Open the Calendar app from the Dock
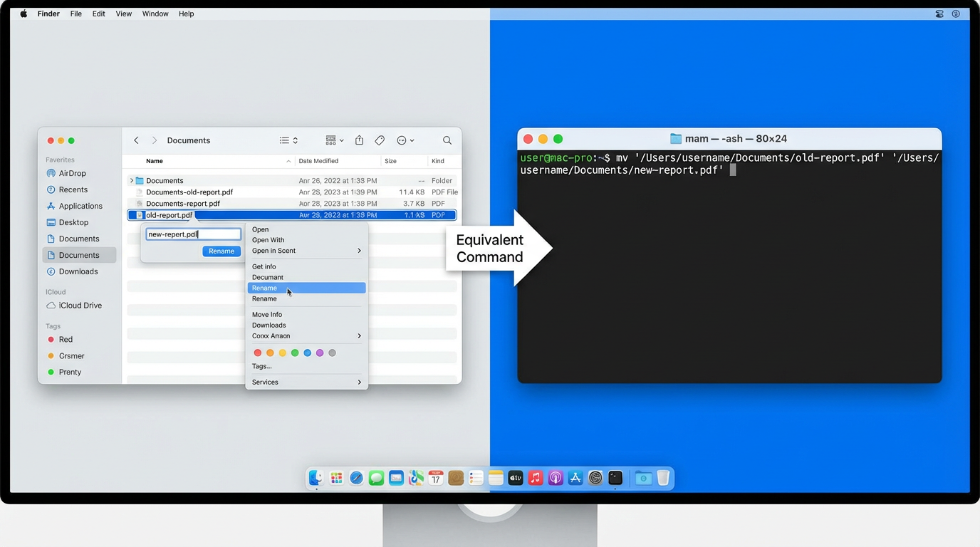980x547 pixels. coord(435,478)
